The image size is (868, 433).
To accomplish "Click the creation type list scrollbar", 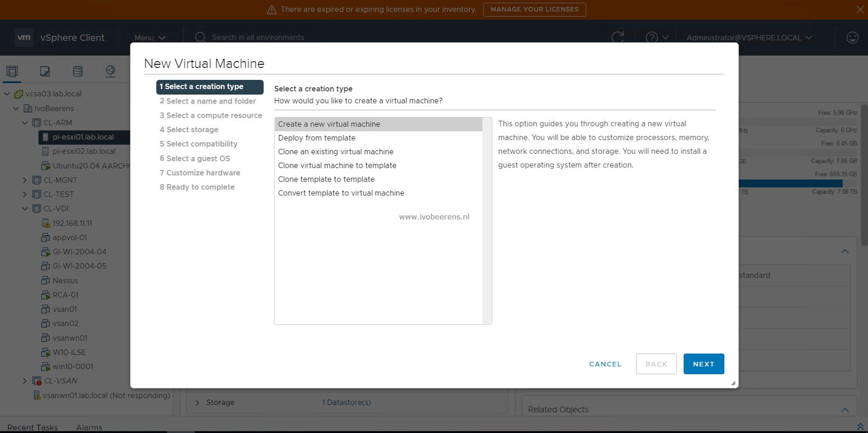I will pos(487,220).
